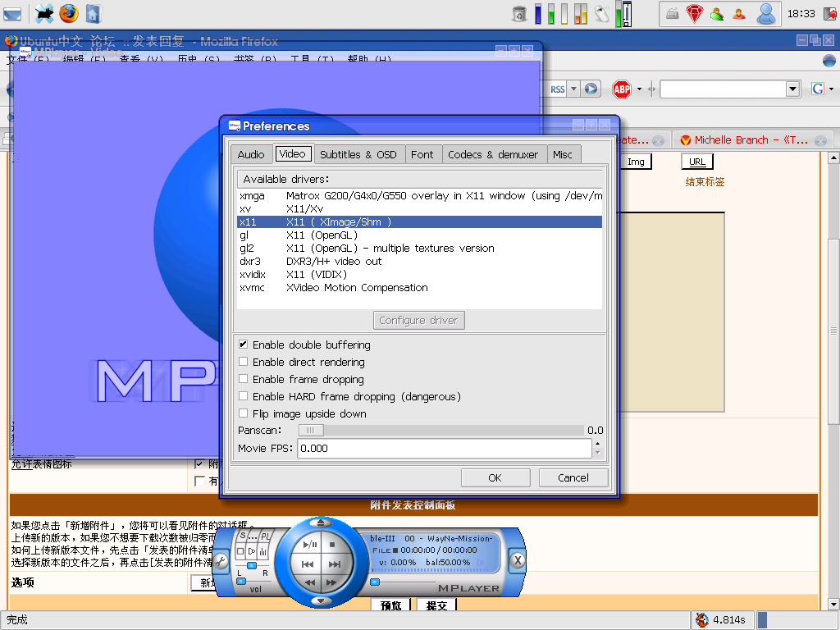840x630 pixels.
Task: Switch to the Font tab
Action: [422, 154]
